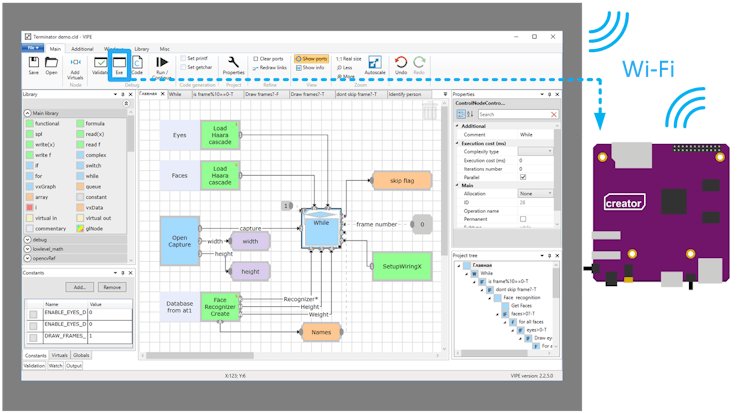Uncheck the Parallel property checkbox
740x413 pixels.
click(523, 177)
